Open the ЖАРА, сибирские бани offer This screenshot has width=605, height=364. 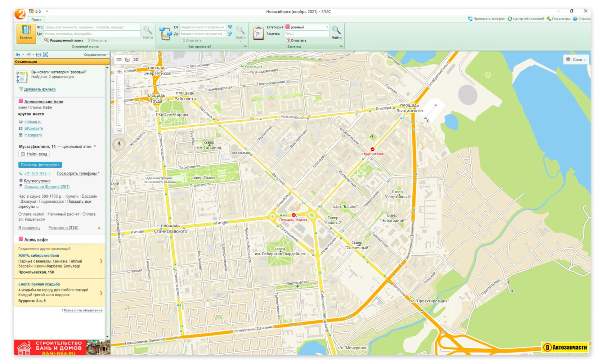pyautogui.click(x=39, y=256)
